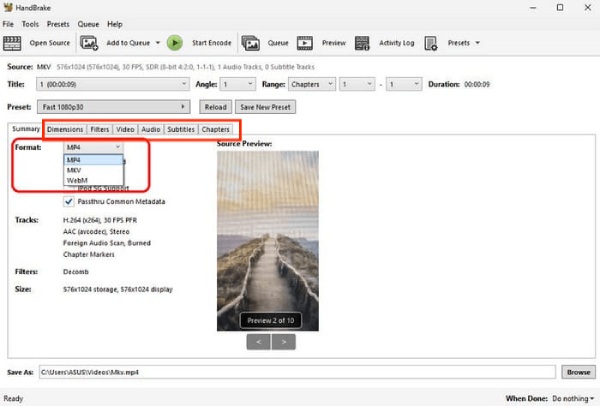This screenshot has width=600, height=406.
Task: Choose WebM from the Format list
Action: pyautogui.click(x=77, y=180)
